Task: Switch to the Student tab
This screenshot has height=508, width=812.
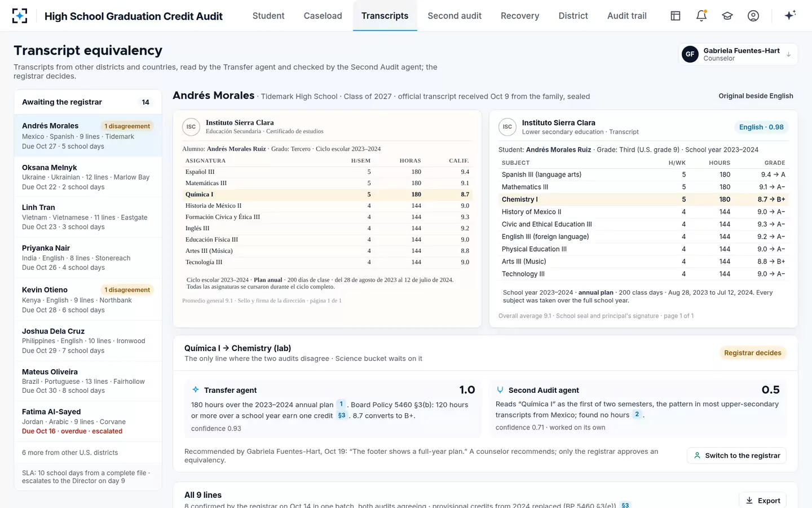Action: click(x=268, y=16)
